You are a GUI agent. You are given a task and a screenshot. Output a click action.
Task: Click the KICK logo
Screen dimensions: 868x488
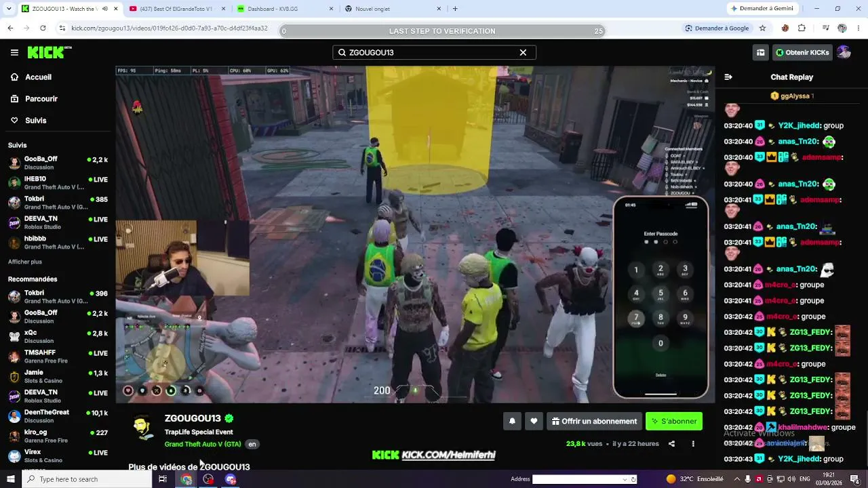point(50,52)
